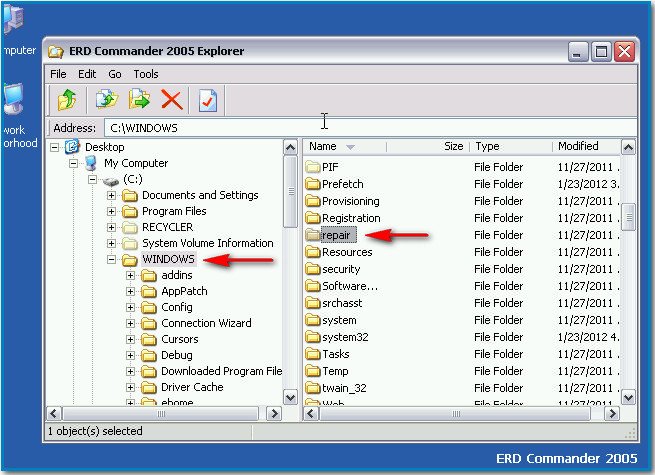The image size is (655, 475).
Task: Click the Registration folder icon
Action: (312, 218)
